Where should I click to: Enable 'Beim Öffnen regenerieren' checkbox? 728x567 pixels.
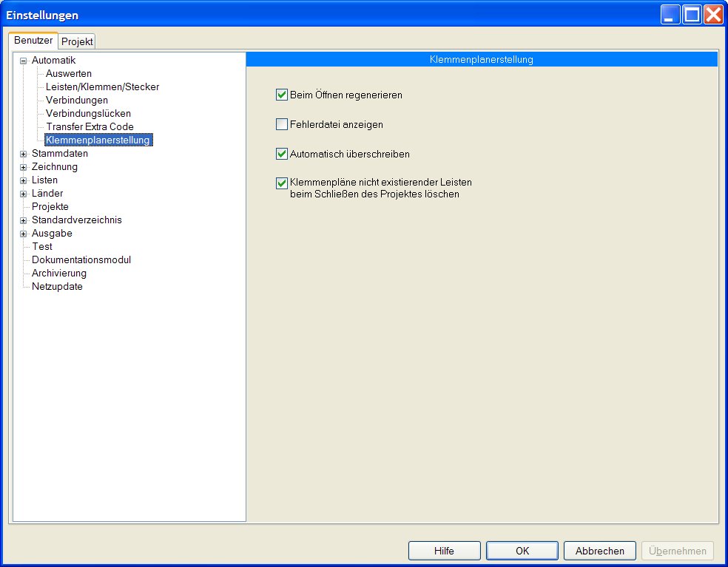[282, 95]
